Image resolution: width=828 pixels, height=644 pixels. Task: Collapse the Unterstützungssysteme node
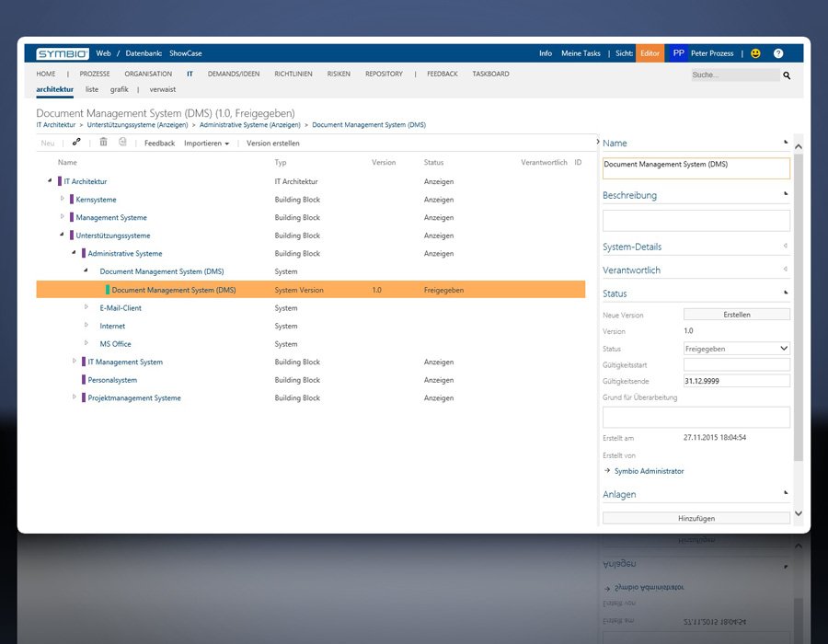[62, 235]
